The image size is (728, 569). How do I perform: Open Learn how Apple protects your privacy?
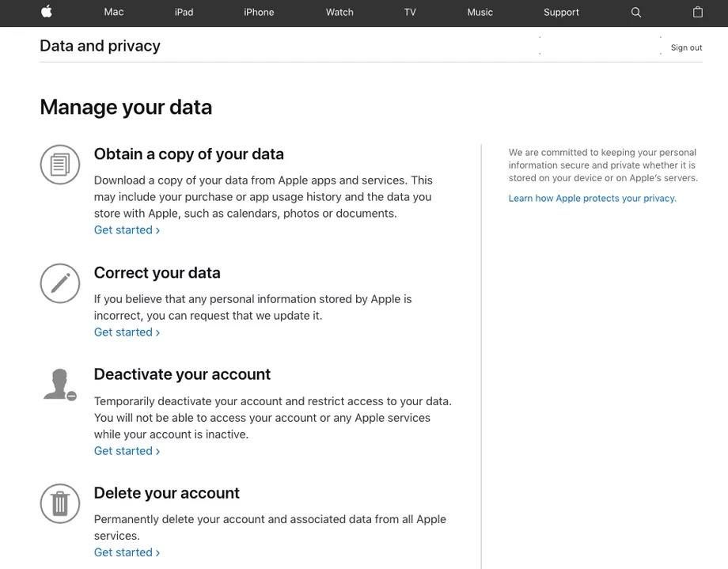pyautogui.click(x=592, y=199)
